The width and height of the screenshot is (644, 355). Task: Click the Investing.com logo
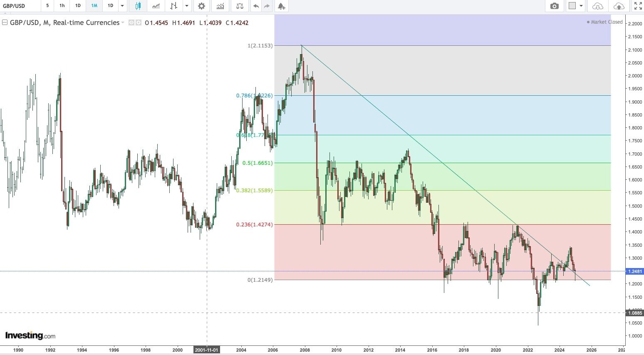30,335
